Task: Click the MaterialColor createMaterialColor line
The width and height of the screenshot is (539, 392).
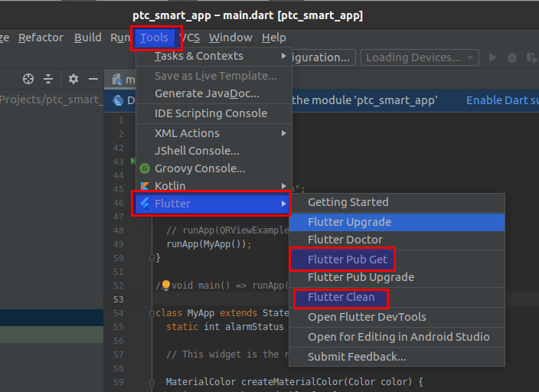Action: [x=294, y=382]
